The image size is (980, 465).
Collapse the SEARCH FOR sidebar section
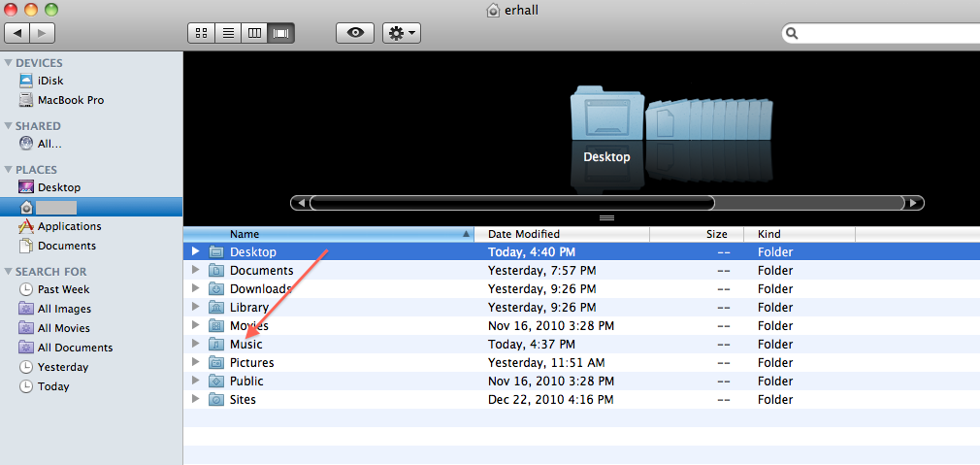point(9,272)
